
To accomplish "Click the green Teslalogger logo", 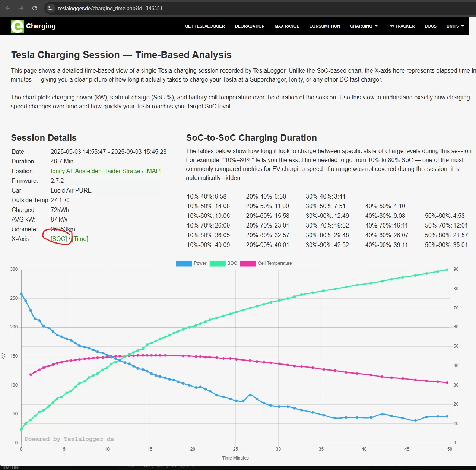I will (x=18, y=26).
